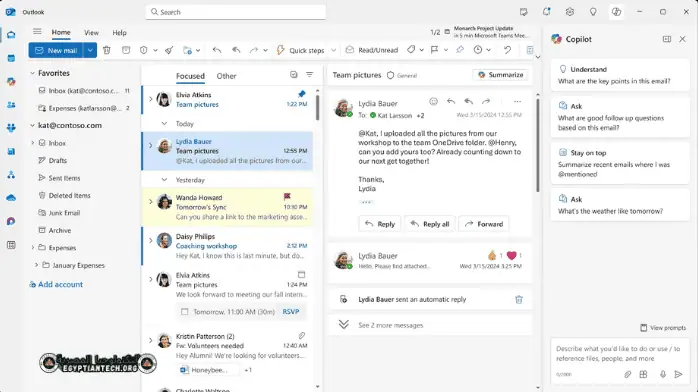Image resolution: width=698 pixels, height=392 pixels.
Task: Expand the Wanda Howard conversation chevron
Action: (x=150, y=202)
